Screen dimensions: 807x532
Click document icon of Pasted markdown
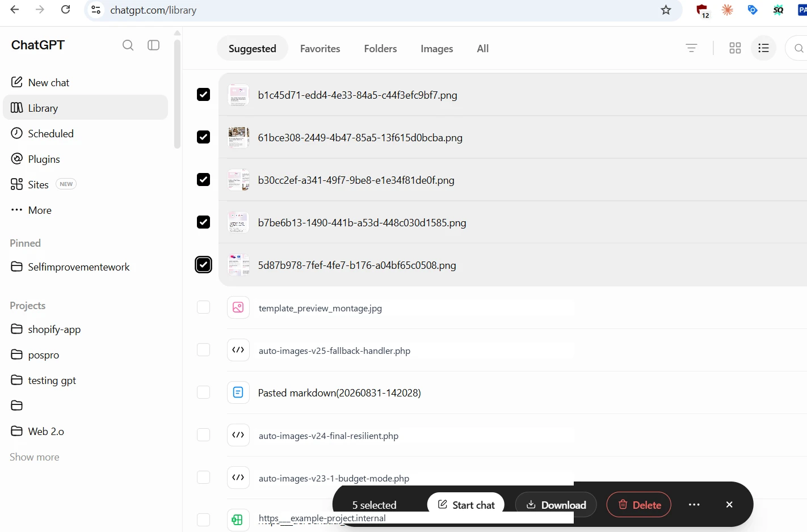click(238, 392)
